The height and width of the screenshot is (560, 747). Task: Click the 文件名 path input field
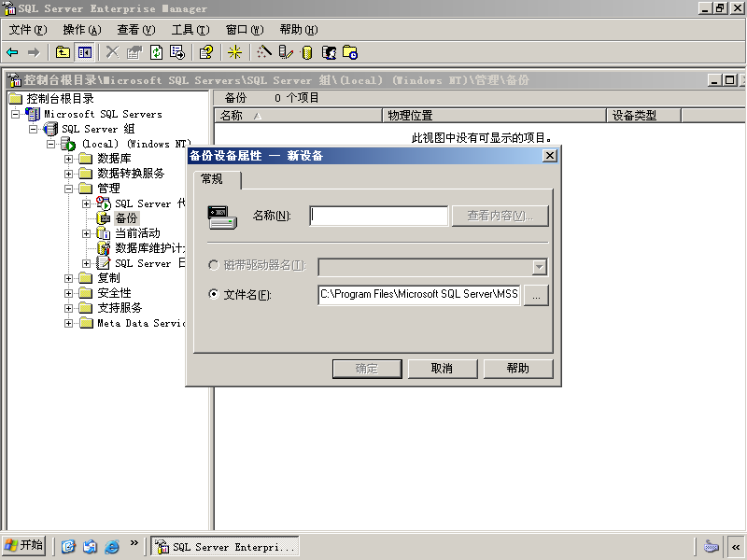click(x=419, y=295)
